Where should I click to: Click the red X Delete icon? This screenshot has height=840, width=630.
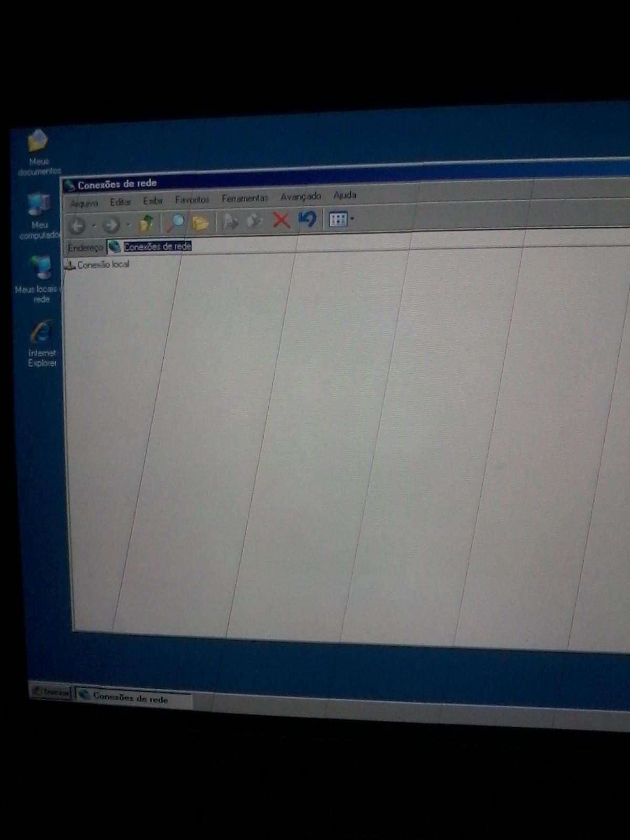[x=281, y=219]
